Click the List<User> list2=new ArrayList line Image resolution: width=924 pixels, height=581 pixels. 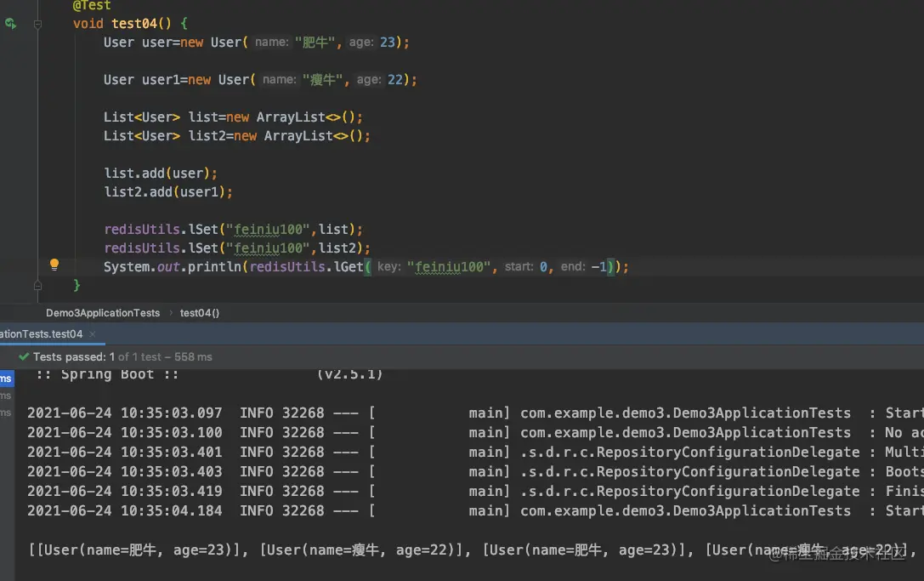(x=237, y=135)
